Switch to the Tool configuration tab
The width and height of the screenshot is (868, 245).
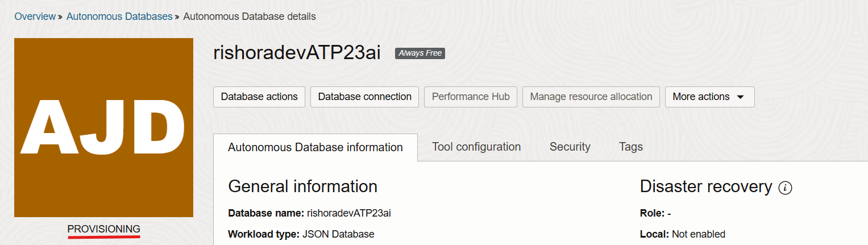coord(476,147)
